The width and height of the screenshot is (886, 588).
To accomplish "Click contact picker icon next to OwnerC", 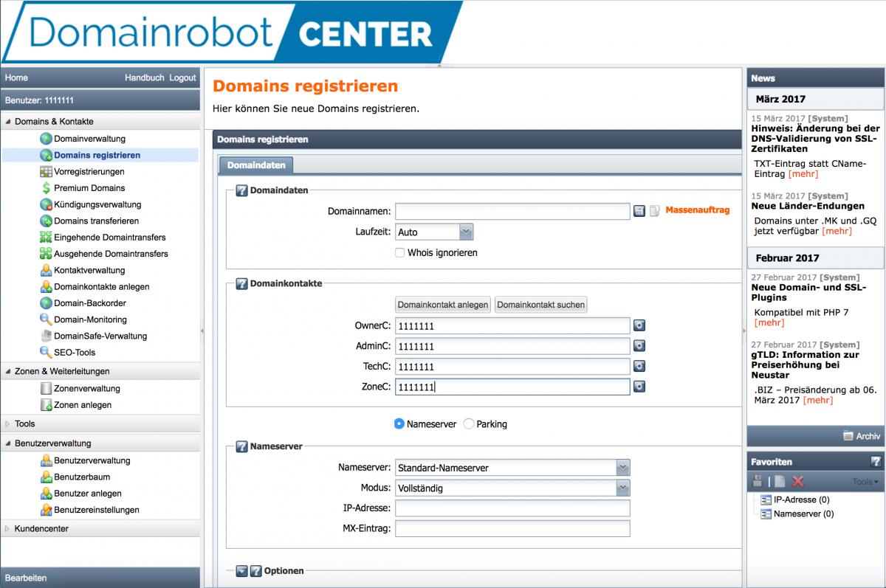I will click(x=639, y=325).
